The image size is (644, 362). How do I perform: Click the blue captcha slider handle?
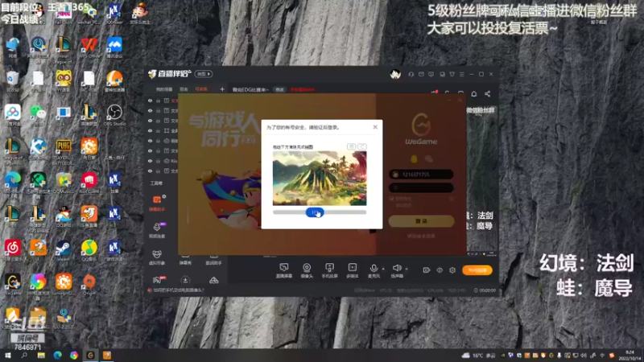[315, 212]
